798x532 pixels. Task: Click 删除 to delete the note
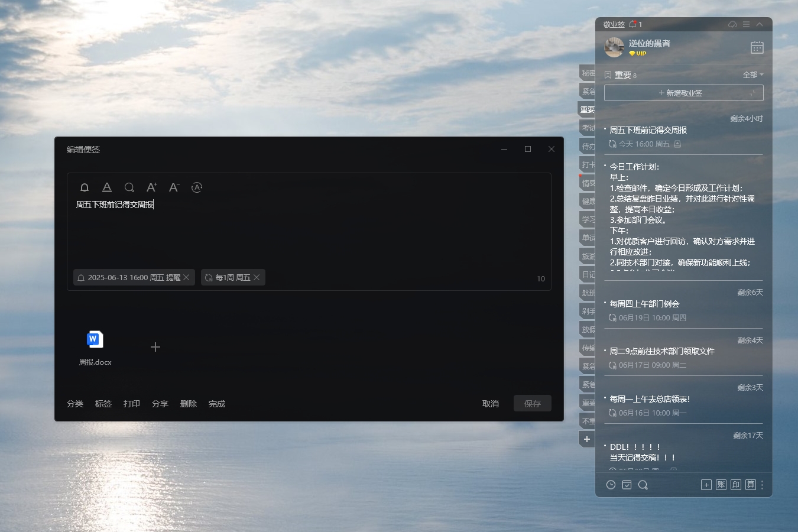(189, 404)
